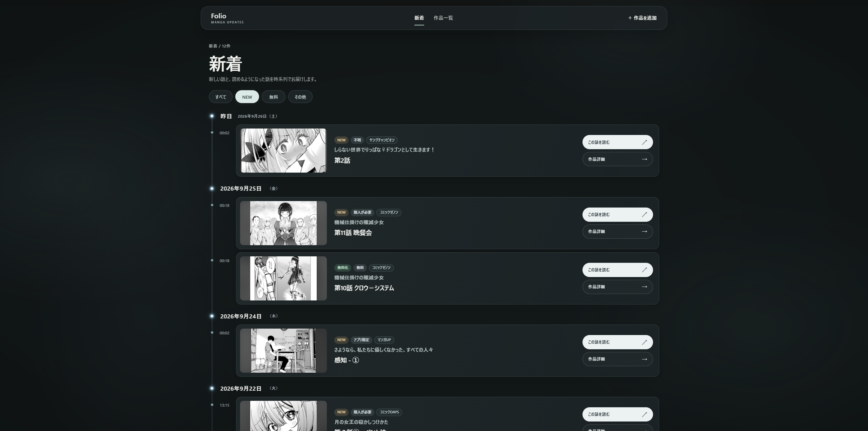Toggle the 無料 filter pill
This screenshot has height=431, width=868.
pos(274,97)
